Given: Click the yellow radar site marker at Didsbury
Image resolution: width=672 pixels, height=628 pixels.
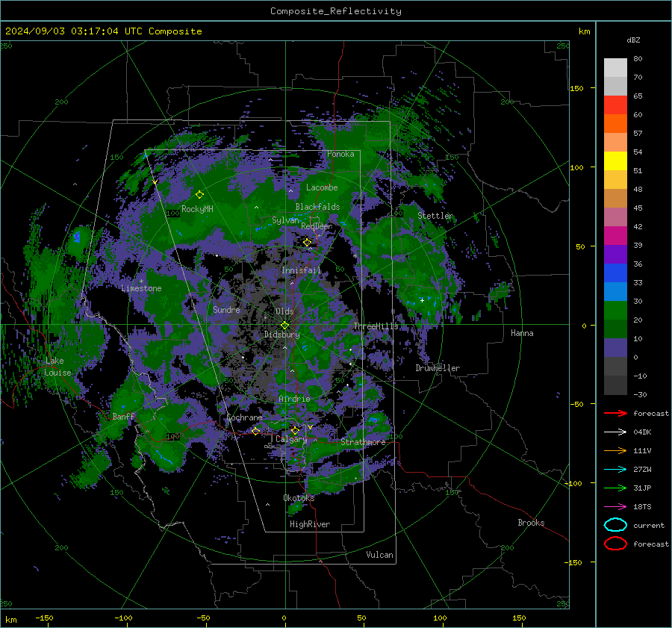Looking at the screenshot, I should (x=285, y=326).
